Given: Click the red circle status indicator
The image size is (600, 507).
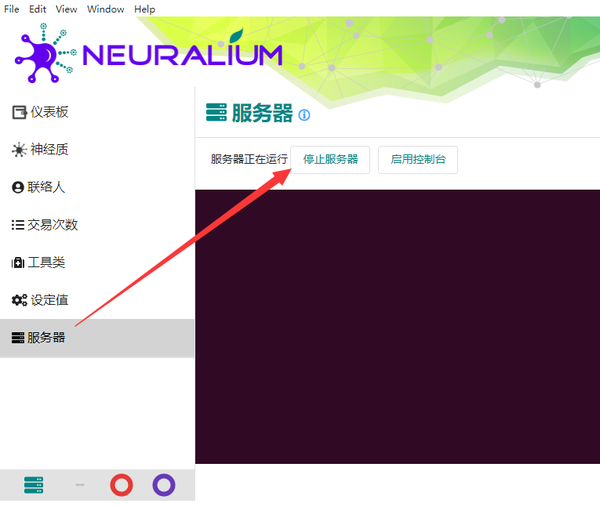Looking at the screenshot, I should (121, 485).
